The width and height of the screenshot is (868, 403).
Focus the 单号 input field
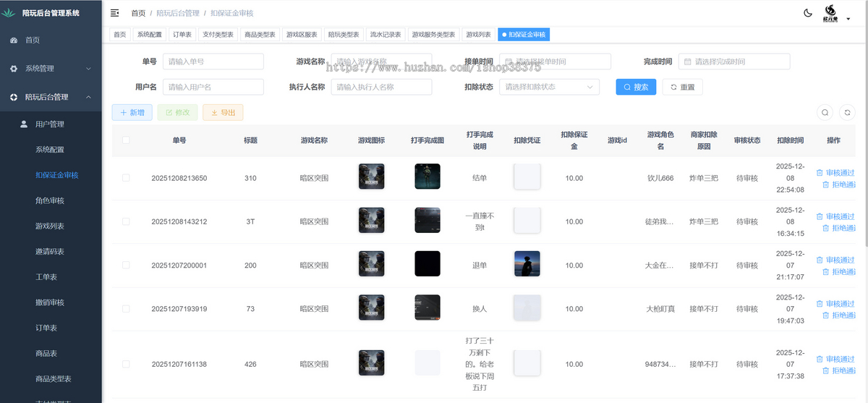(213, 61)
